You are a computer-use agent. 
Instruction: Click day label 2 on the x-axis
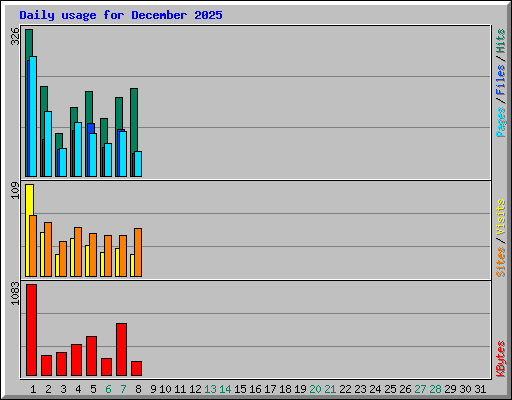pos(48,389)
